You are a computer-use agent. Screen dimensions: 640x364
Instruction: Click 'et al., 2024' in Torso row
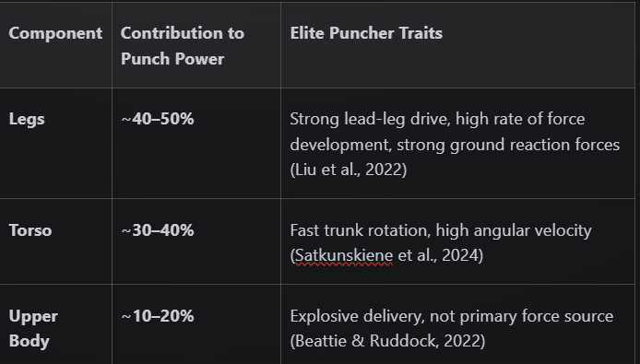(x=438, y=255)
